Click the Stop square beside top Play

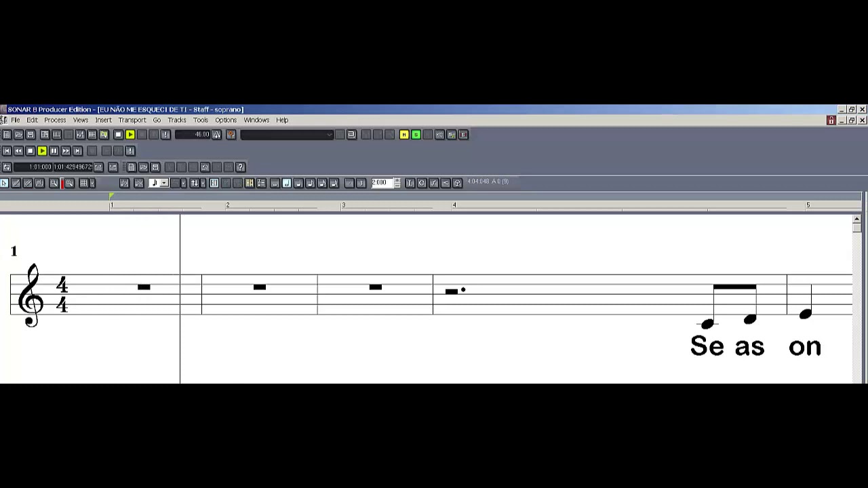click(118, 134)
